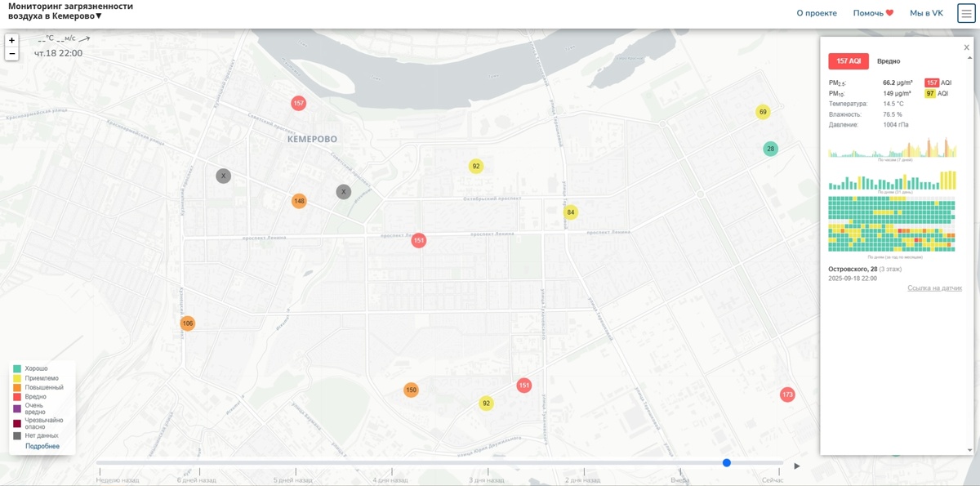Viewport: 980px width, 486px height.
Task: Move the blue timeline slider thumb
Action: pos(727,463)
